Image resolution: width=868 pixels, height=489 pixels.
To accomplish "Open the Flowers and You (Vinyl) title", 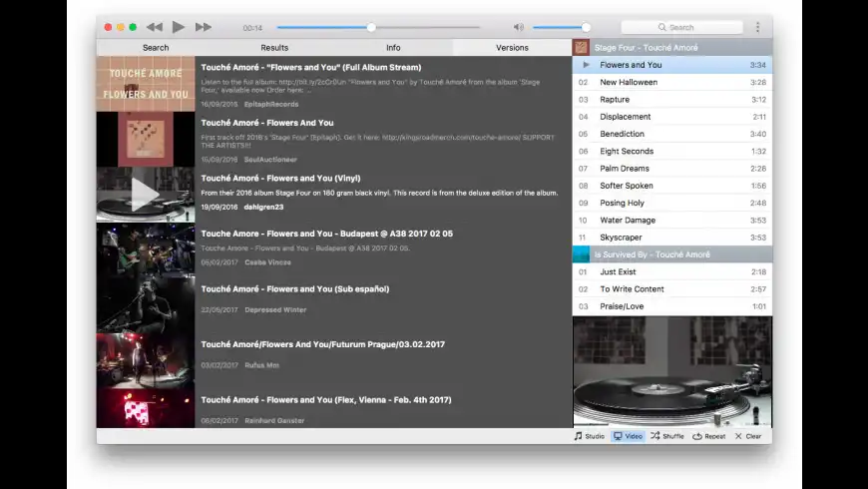I will [x=280, y=179].
